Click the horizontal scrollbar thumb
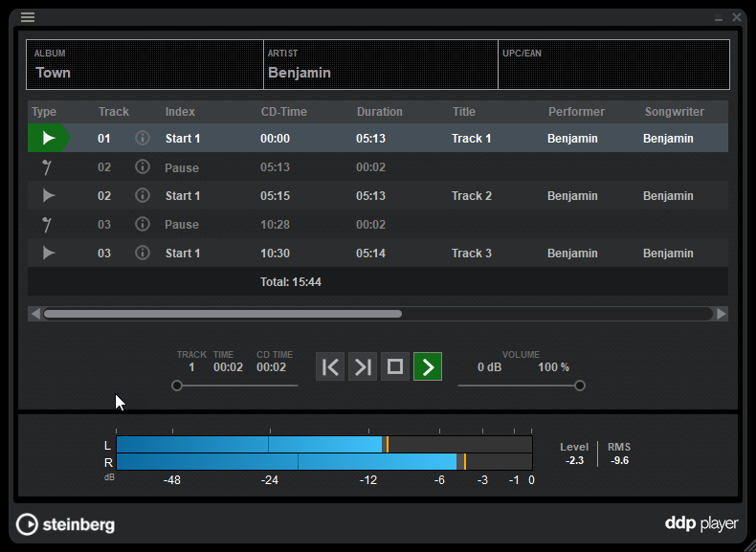Viewport: 756px width, 552px height. click(x=223, y=314)
